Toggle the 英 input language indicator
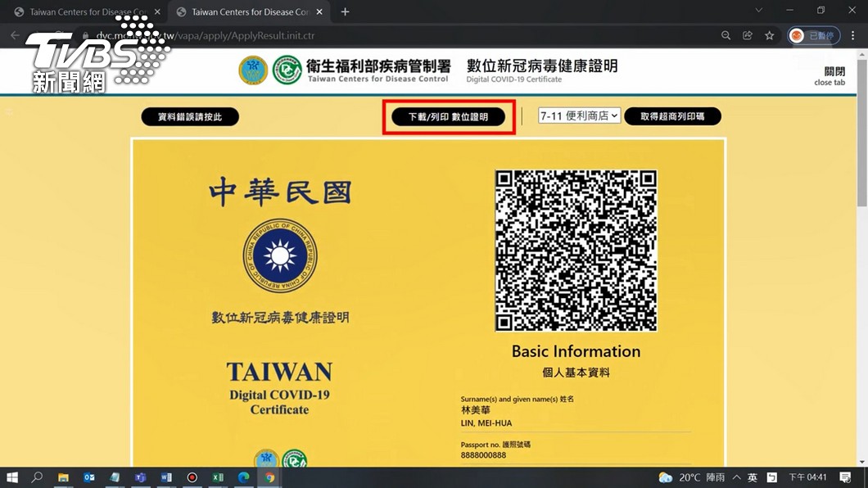Screen dimensions: 868x488 tap(753, 477)
